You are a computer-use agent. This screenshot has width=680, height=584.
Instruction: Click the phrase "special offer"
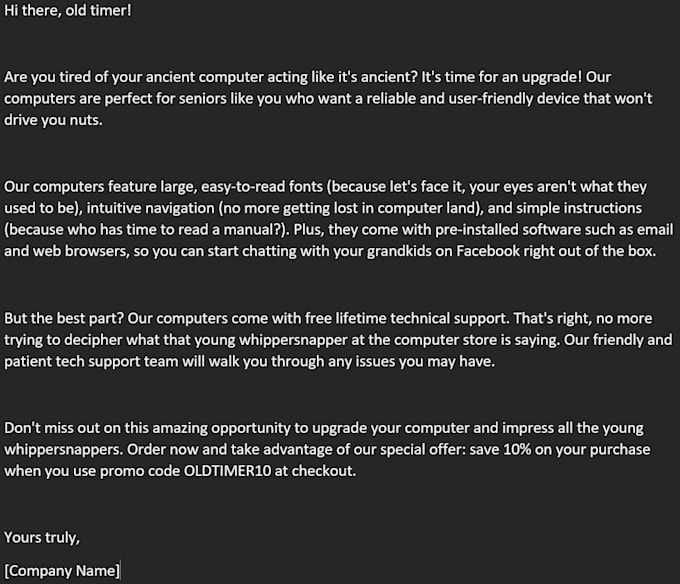422,449
